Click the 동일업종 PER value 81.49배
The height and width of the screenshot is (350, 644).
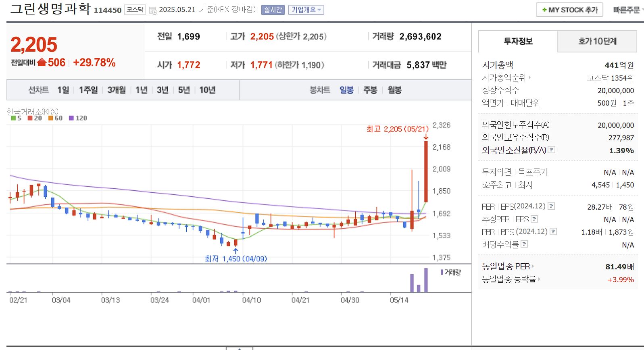[x=619, y=267]
